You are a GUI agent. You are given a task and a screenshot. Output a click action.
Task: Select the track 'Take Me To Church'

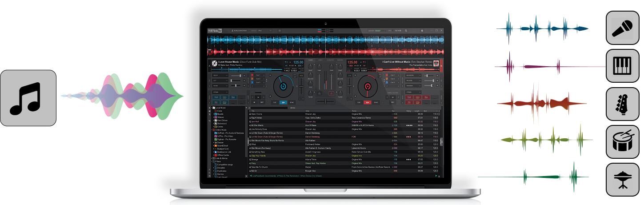(x=262, y=167)
